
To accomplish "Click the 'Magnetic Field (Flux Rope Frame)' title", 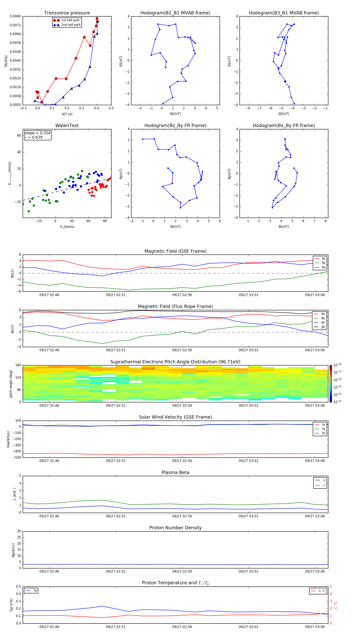I will [x=175, y=307].
